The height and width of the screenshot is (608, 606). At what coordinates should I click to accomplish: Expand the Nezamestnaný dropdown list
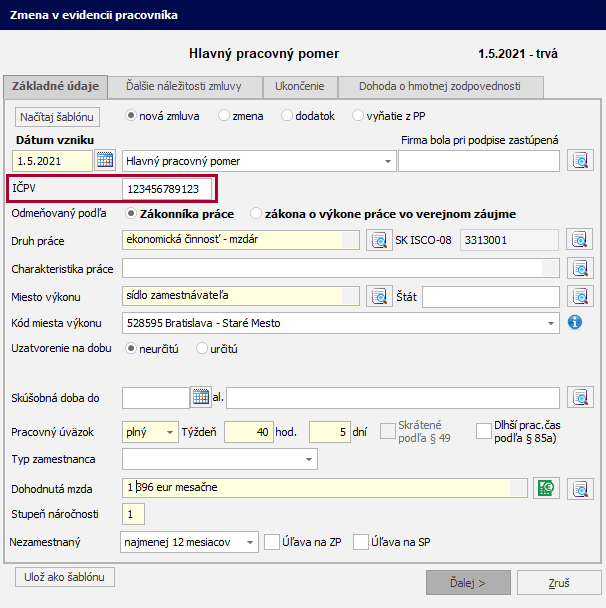pyautogui.click(x=249, y=541)
